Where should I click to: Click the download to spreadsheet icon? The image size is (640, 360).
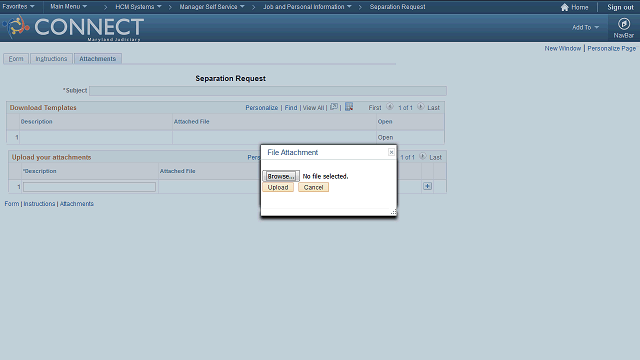click(x=349, y=107)
